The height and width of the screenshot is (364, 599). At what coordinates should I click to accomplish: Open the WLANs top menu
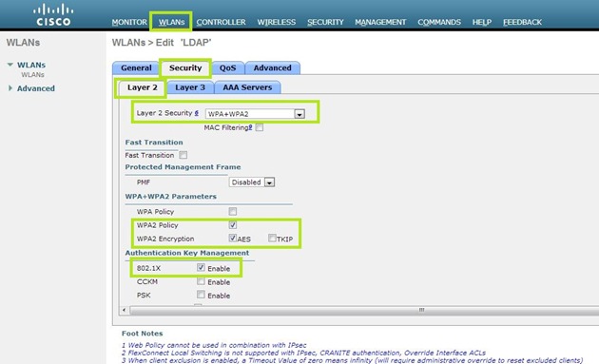tap(171, 22)
